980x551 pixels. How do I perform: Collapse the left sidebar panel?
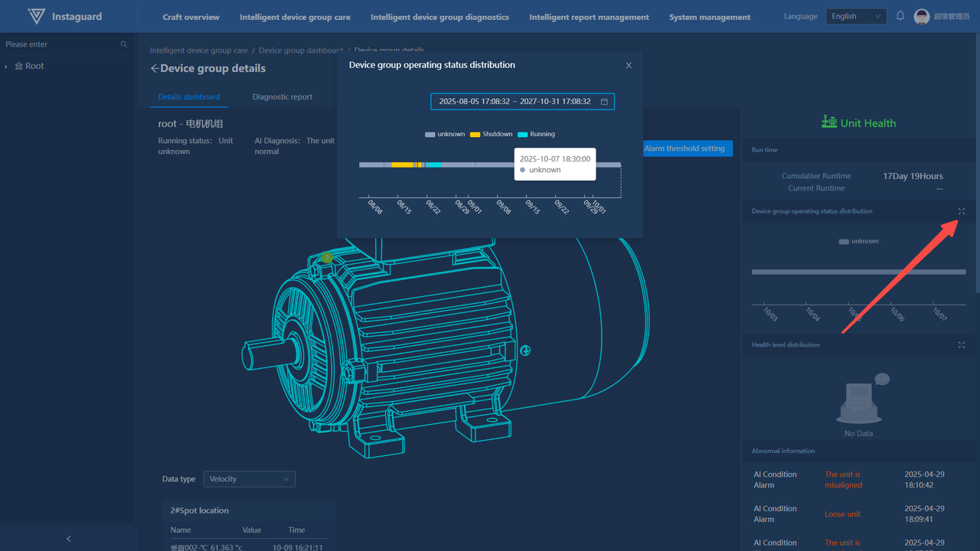click(68, 539)
